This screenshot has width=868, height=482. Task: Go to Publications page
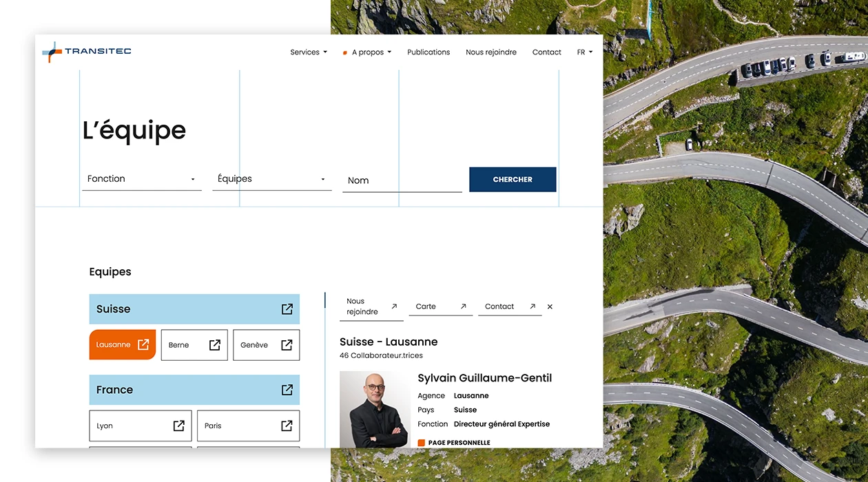point(428,52)
